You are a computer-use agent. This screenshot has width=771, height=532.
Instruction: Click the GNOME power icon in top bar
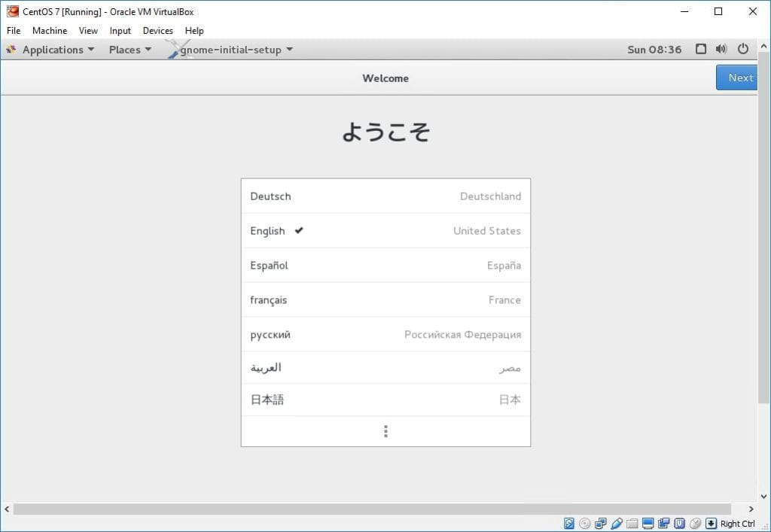[x=743, y=50]
